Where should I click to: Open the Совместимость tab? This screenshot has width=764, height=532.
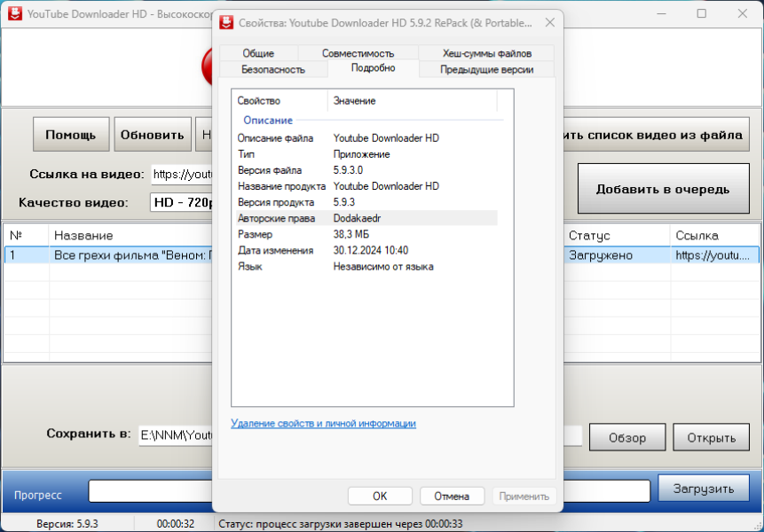(358, 53)
